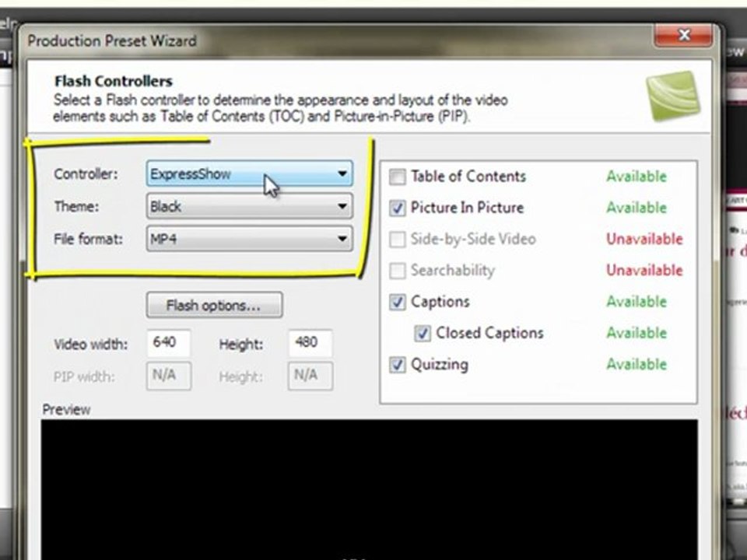The image size is (747, 560).
Task: Uncheck the Picture In Picture checkbox
Action: [x=398, y=208]
